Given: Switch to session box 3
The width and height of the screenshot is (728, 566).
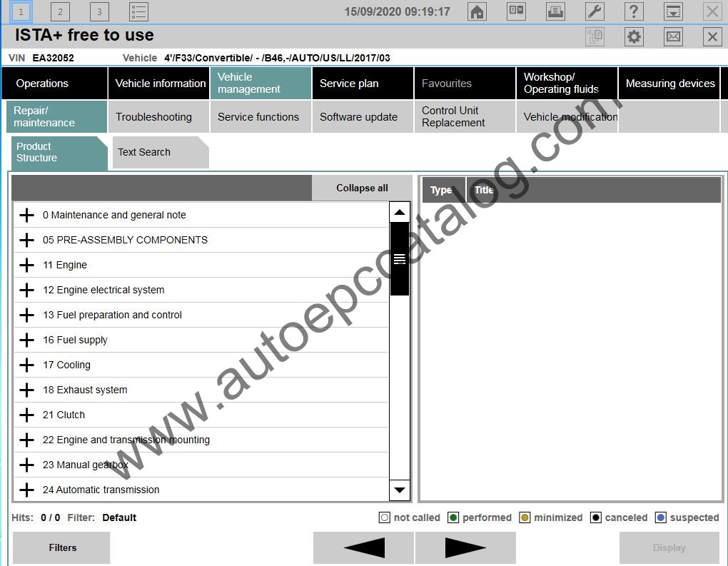Looking at the screenshot, I should tap(99, 11).
